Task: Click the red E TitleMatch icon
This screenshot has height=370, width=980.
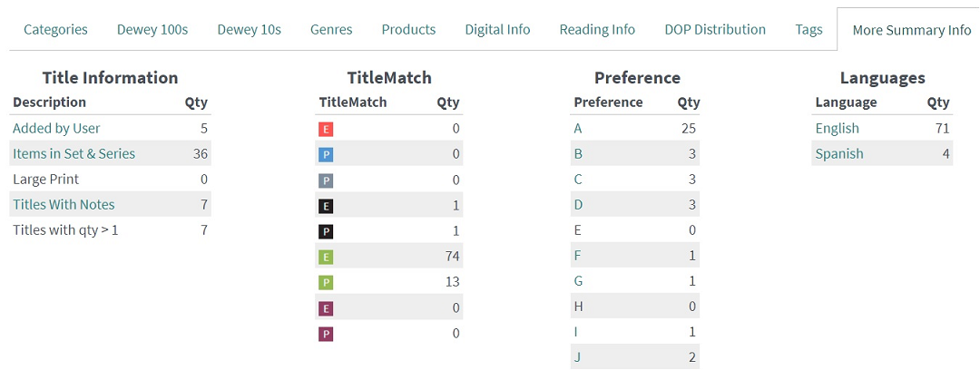Action: tap(325, 130)
